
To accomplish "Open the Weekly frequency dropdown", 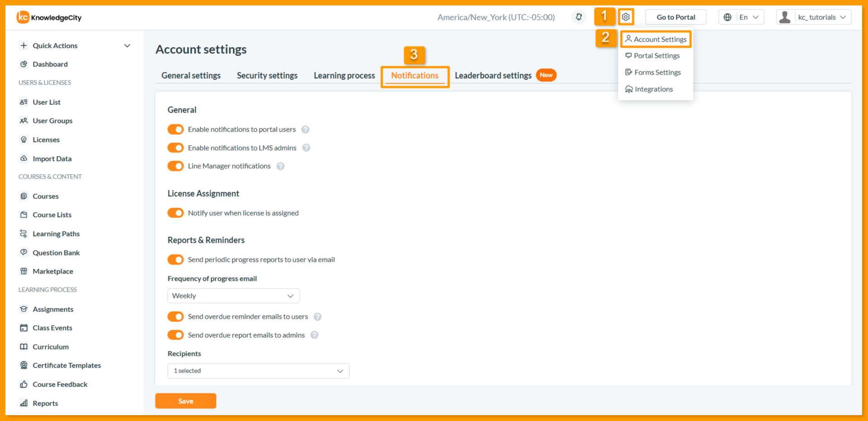I will [x=234, y=296].
